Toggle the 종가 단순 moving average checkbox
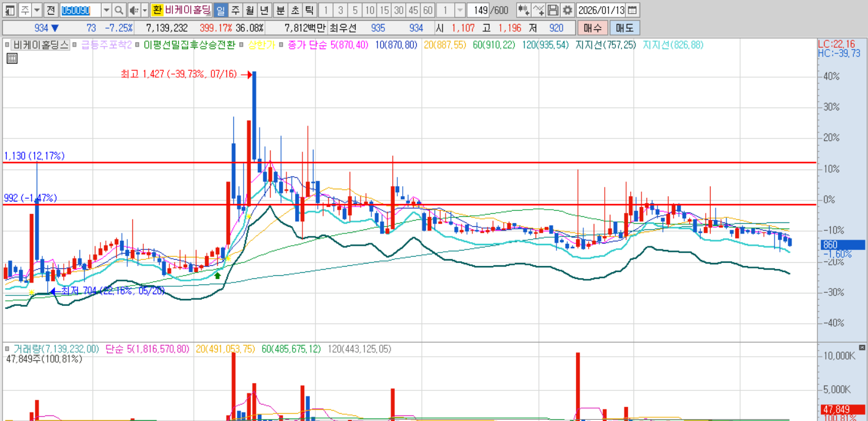 [282, 45]
